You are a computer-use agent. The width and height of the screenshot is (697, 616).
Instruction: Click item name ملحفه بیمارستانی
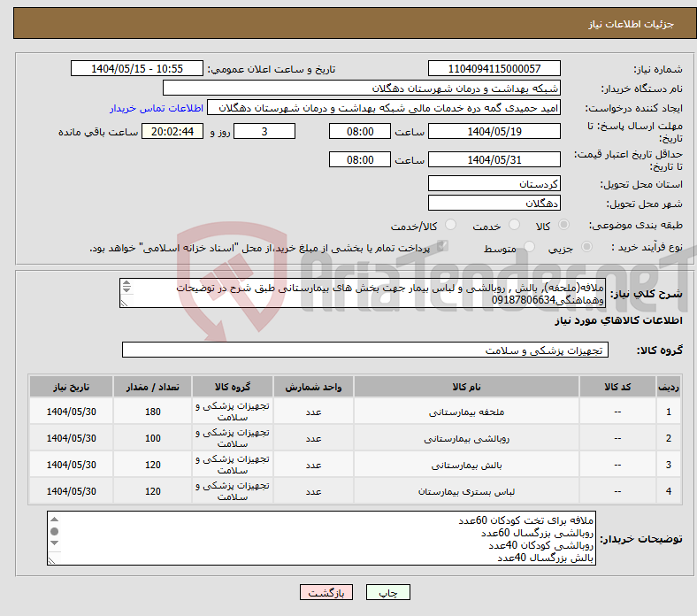466,412
